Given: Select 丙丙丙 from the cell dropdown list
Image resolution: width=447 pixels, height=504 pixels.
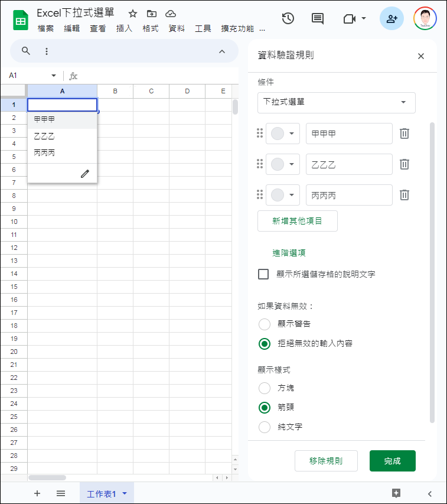Looking at the screenshot, I should point(63,153).
